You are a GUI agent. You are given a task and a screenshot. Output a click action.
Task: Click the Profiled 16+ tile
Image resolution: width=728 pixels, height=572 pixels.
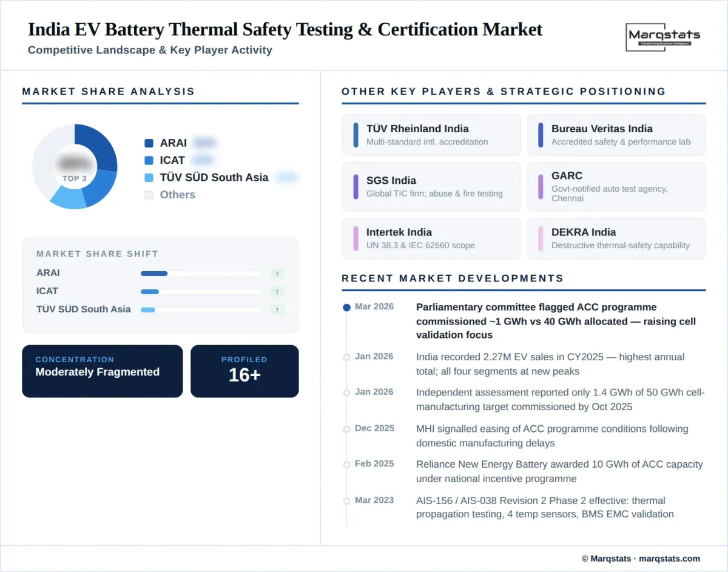point(244,371)
